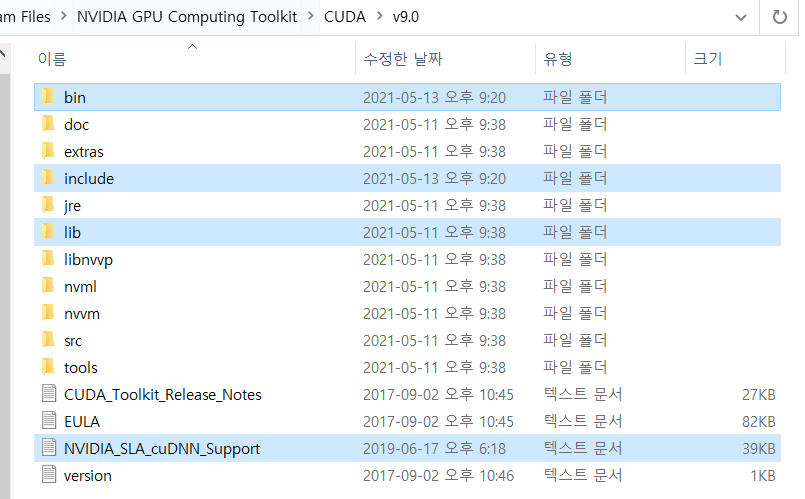Refresh the folder with the reload icon

(779, 17)
